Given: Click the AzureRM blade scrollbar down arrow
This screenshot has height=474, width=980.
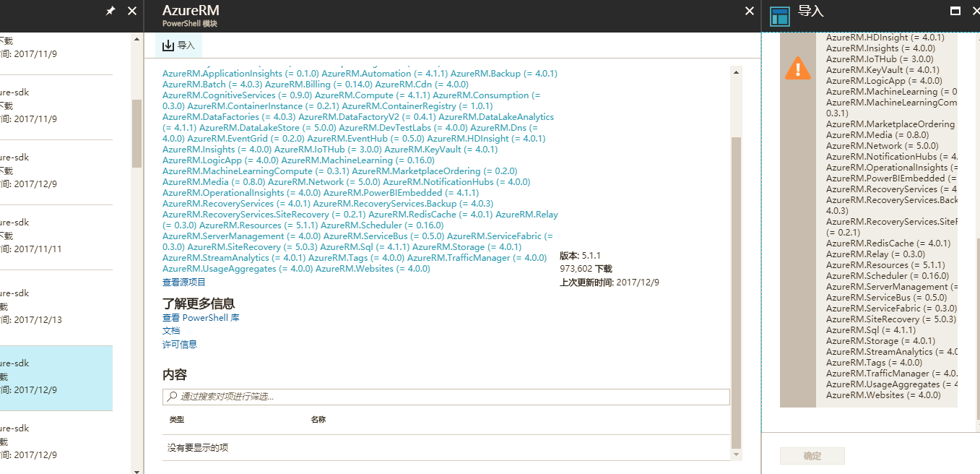Looking at the screenshot, I should pyautogui.click(x=736, y=454).
